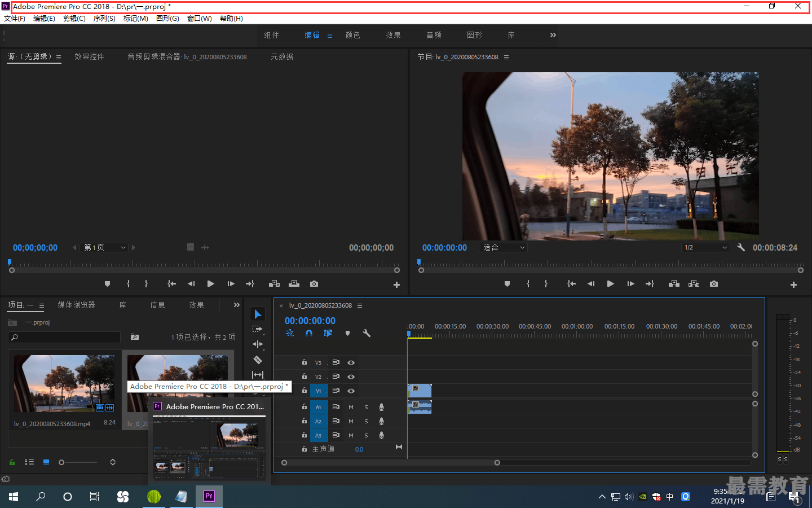Open 序列(S) menu
The height and width of the screenshot is (508, 812).
[x=104, y=19]
